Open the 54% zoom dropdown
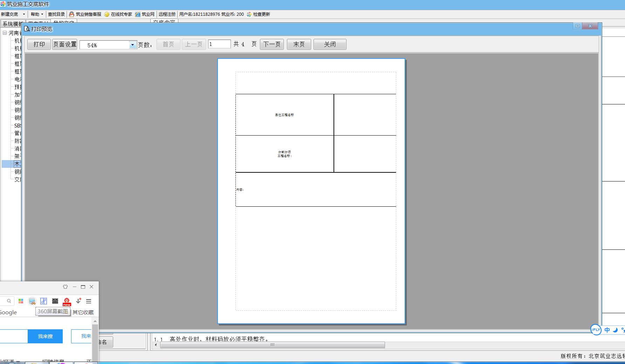The height and width of the screenshot is (364, 625). pos(132,45)
